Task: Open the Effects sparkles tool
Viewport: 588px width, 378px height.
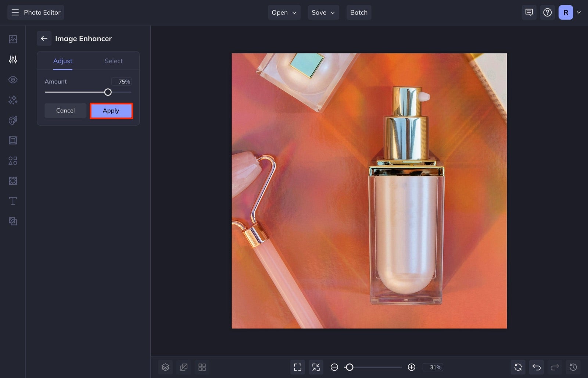Action: coord(13,100)
